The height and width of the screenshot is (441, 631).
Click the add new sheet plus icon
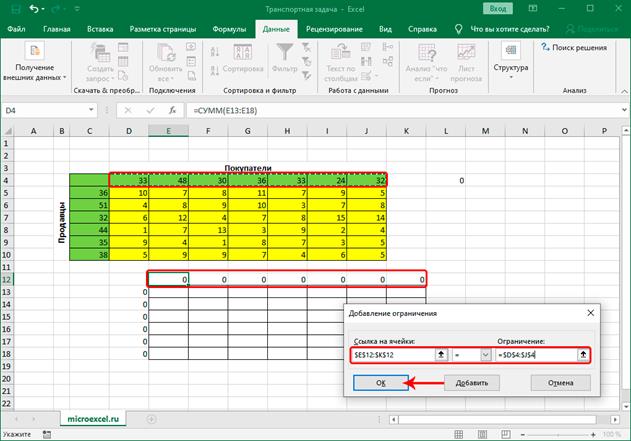[151, 419]
